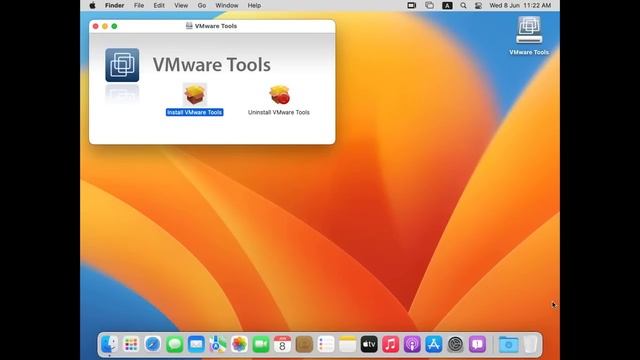Image resolution: width=640 pixels, height=360 pixels.
Task: Close the VMware Tools window
Action: tap(96, 26)
